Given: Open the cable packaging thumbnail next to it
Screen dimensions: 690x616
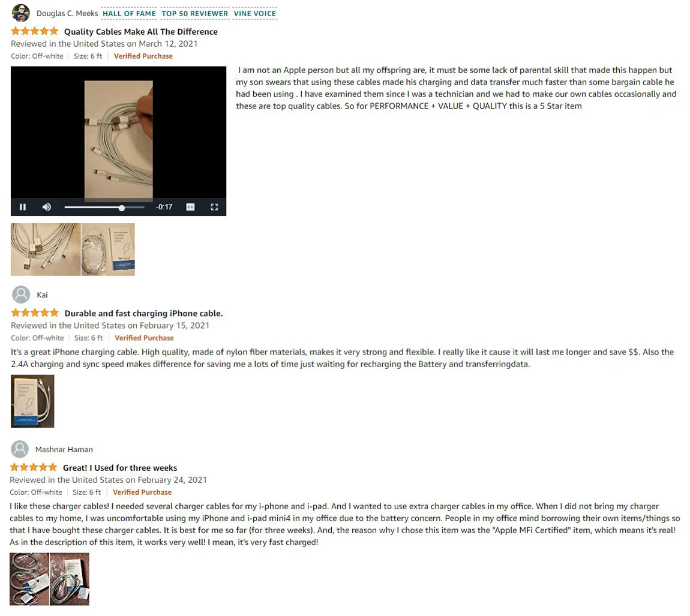Looking at the screenshot, I should tap(108, 250).
